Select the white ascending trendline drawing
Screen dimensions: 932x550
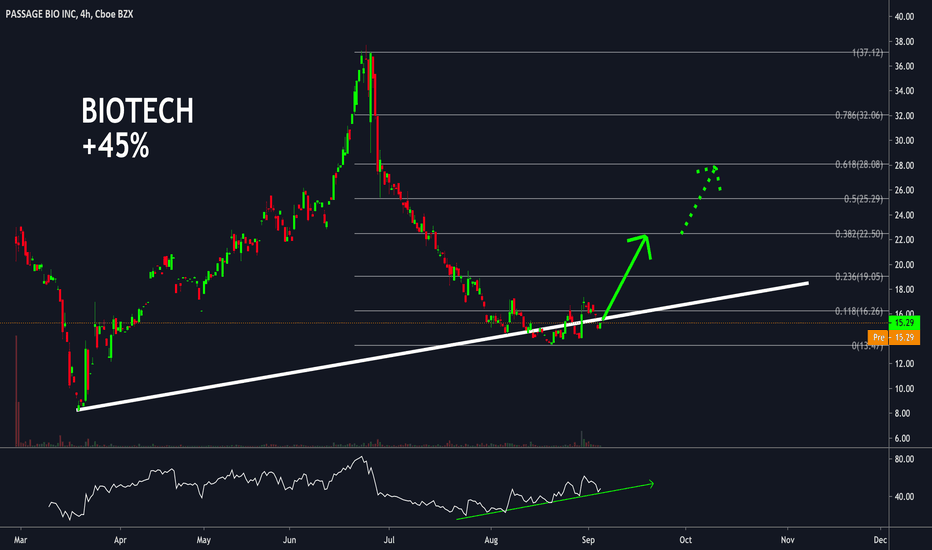tap(443, 347)
